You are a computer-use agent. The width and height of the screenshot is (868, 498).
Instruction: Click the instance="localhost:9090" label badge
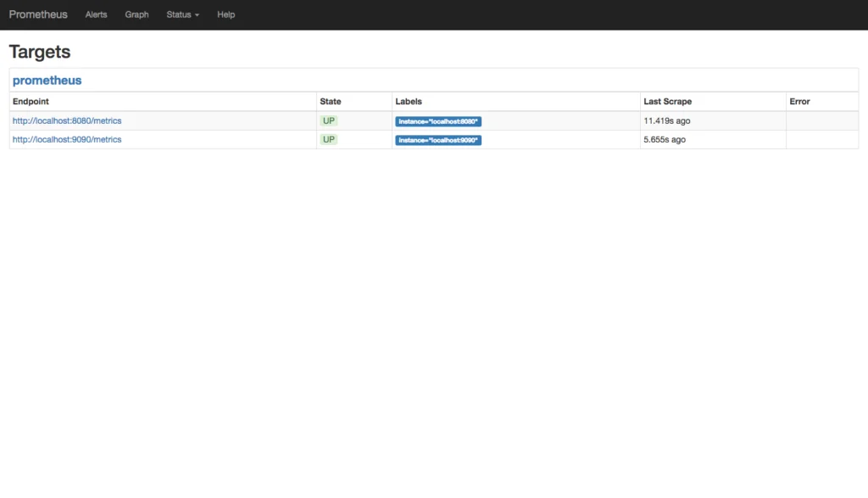(438, 140)
